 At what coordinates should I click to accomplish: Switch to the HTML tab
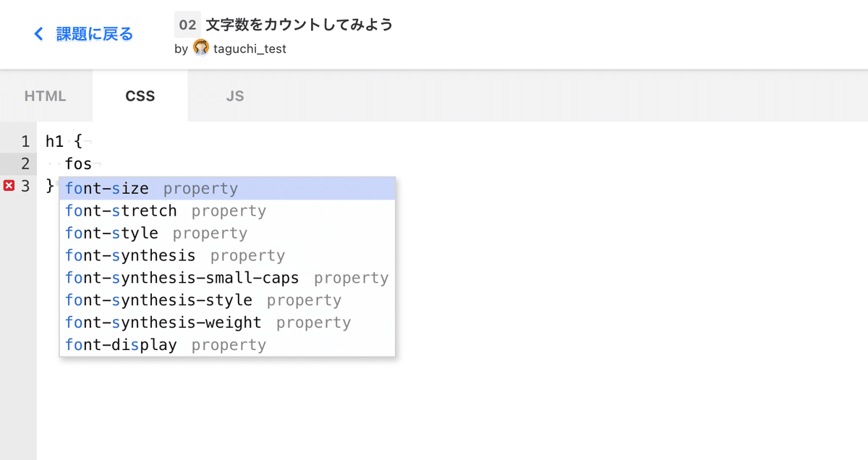(46, 96)
